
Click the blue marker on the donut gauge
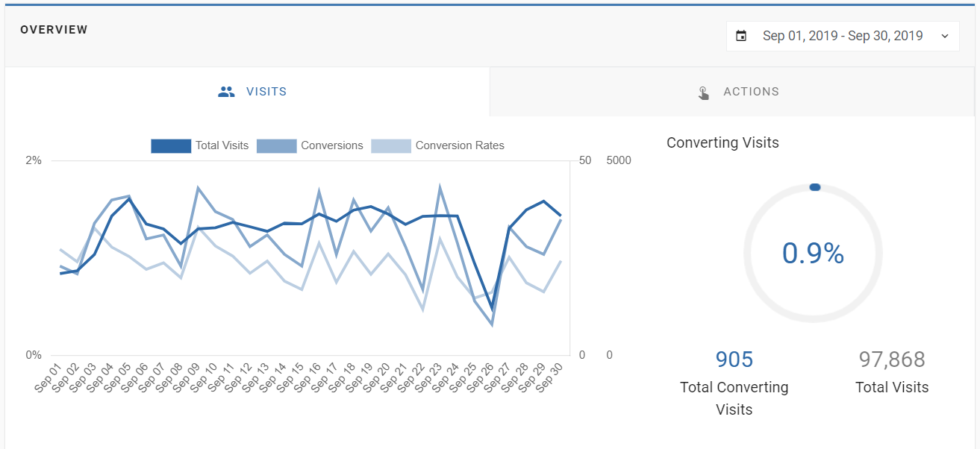pos(815,187)
